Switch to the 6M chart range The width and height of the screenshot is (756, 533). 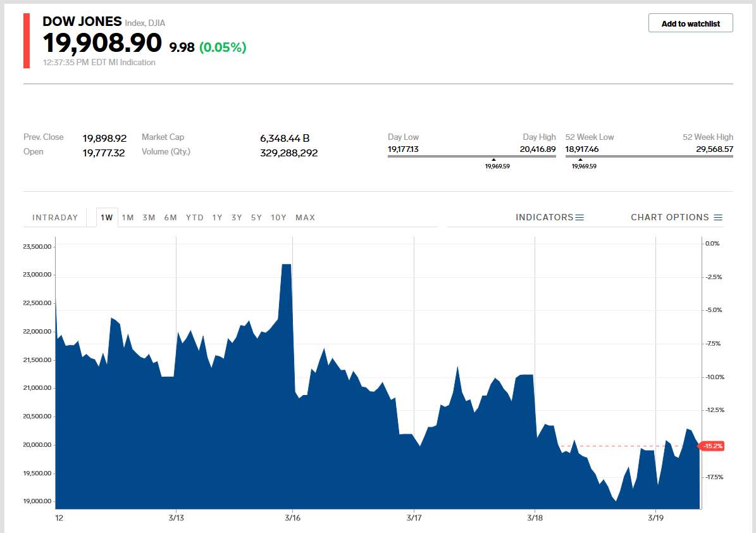[170, 218]
